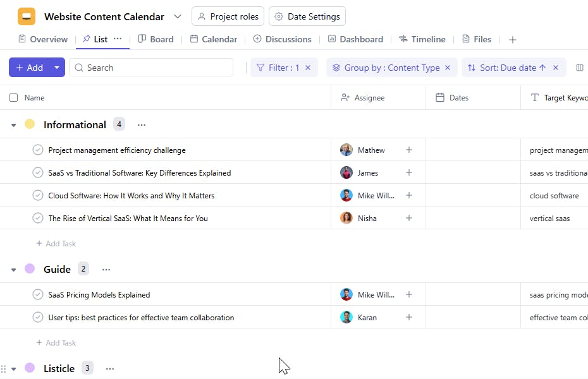Open the Add button dropdown arrow
The width and height of the screenshot is (588, 379).
57,68
